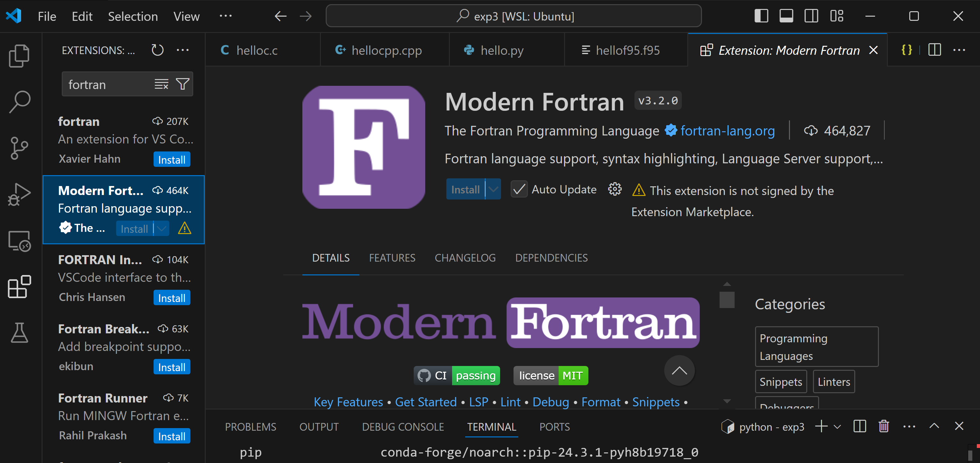The image size is (980, 463).
Task: Switch to the CHANGELOG tab
Action: point(465,258)
